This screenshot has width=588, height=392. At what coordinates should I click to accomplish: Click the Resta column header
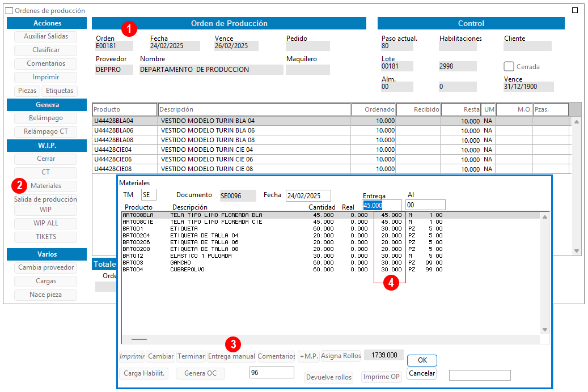tap(460, 109)
